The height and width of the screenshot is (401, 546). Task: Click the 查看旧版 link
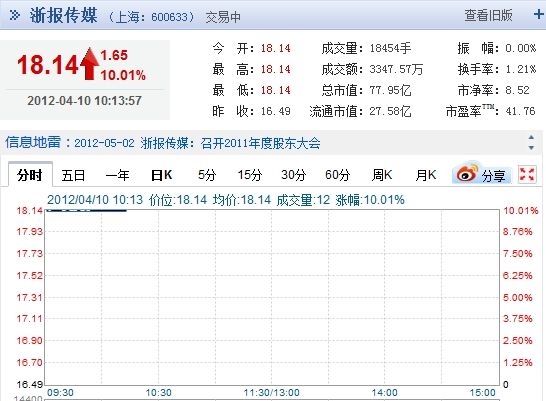[488, 15]
